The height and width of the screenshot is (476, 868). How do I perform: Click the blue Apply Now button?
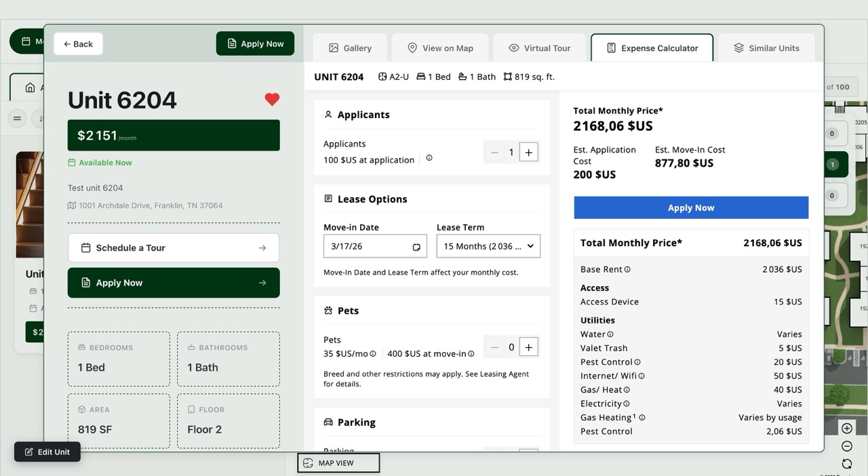click(x=691, y=207)
